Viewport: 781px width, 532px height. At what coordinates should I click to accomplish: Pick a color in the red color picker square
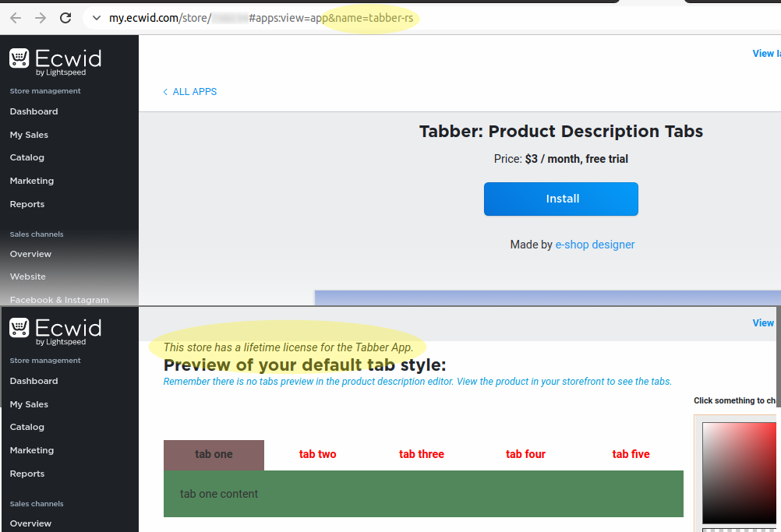(739, 473)
